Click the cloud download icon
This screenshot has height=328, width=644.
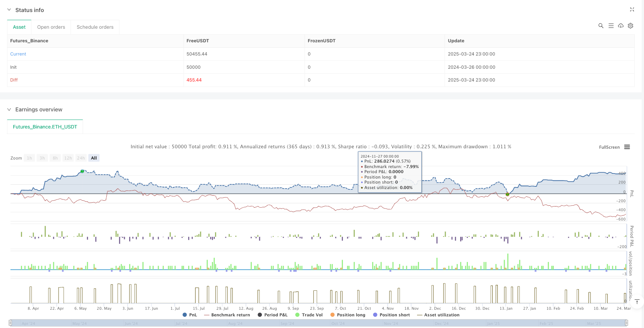pos(621,26)
